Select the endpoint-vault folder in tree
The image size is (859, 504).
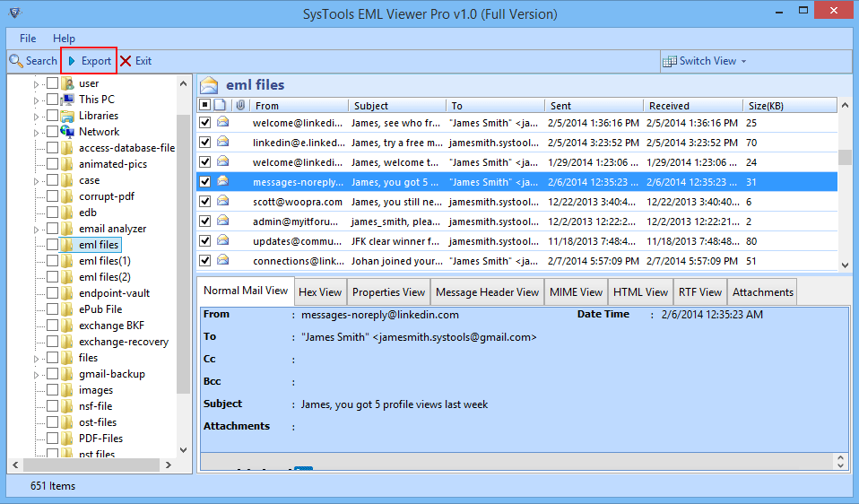click(114, 293)
